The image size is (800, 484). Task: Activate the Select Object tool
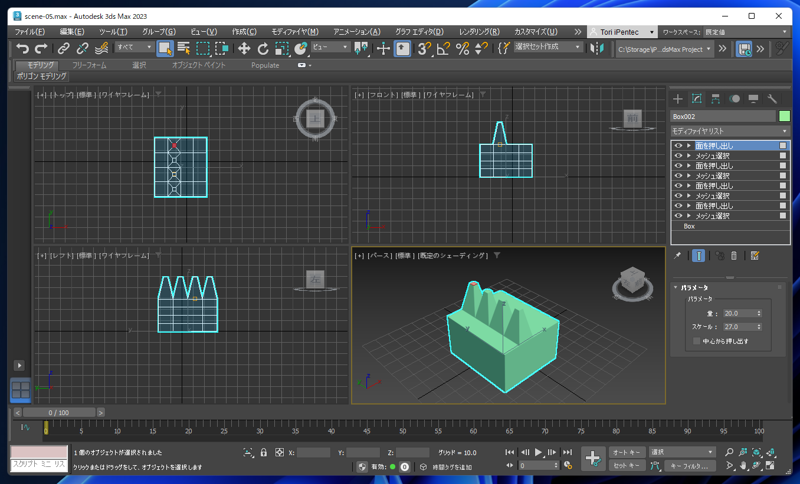[165, 48]
